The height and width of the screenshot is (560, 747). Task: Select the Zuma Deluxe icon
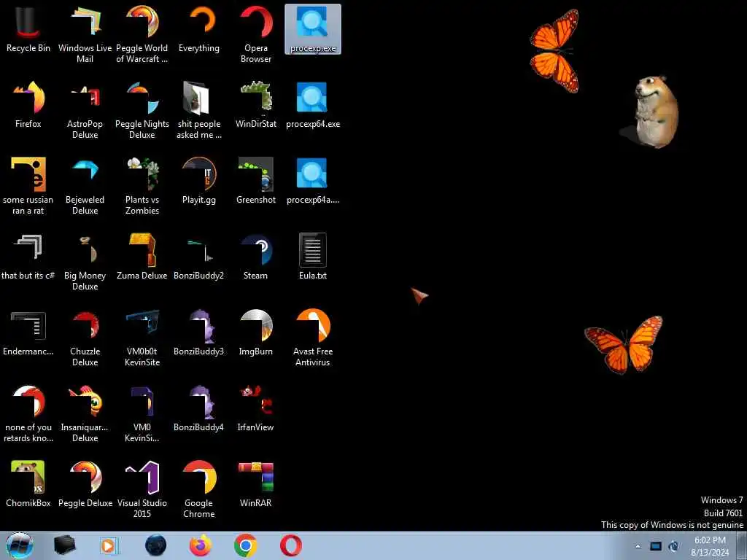142,256
